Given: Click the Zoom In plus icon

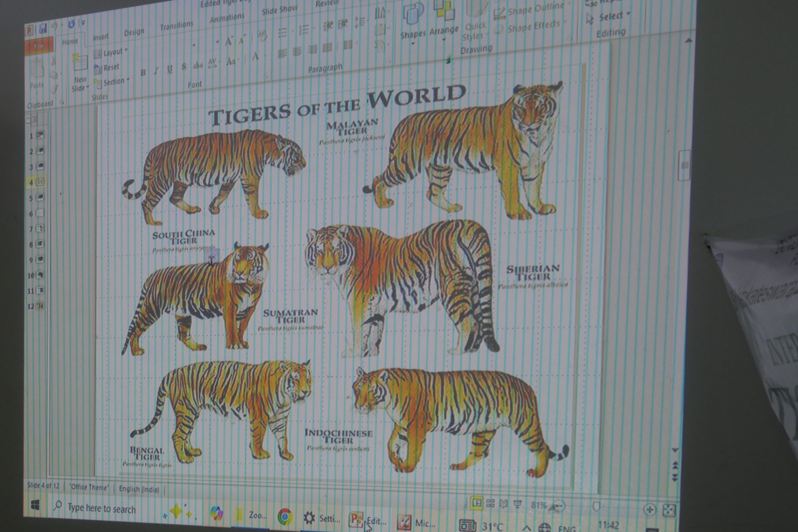Looking at the screenshot, I should click(650, 509).
